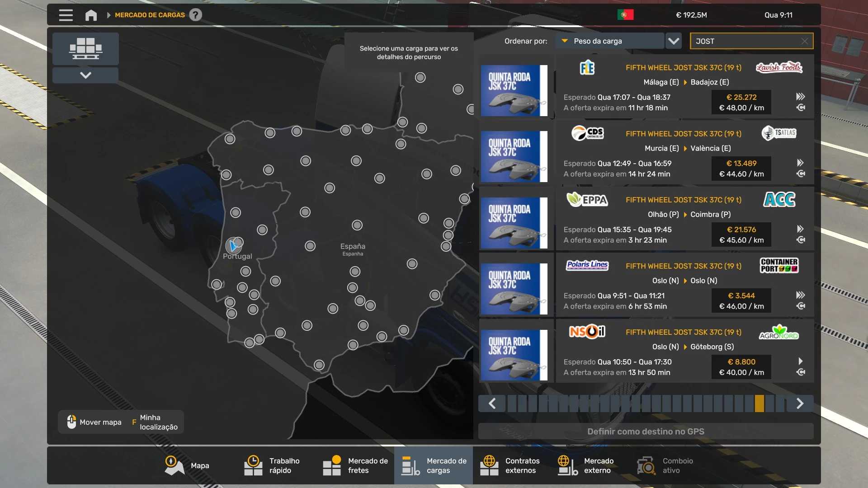Click Definir como destino no GPS

point(646,432)
